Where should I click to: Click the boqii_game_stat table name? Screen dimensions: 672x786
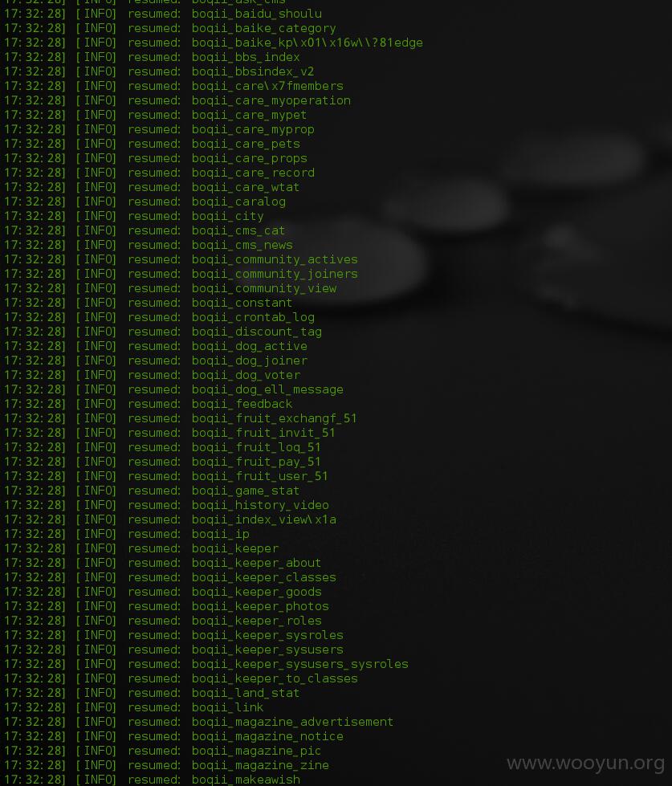[x=246, y=491]
